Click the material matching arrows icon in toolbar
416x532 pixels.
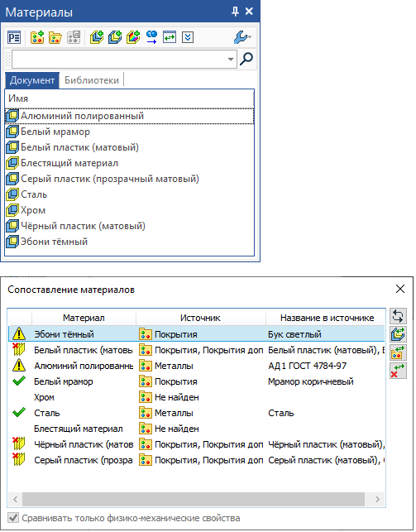170,37
